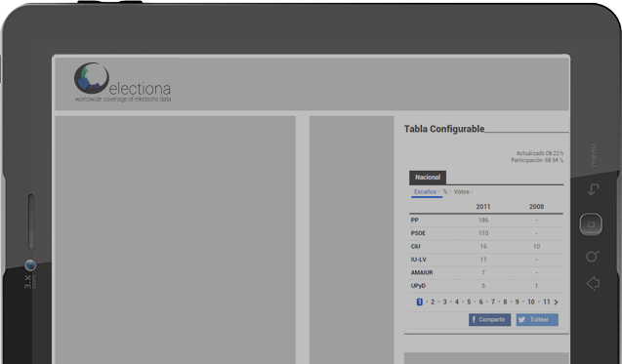
Task: Go to page 8
Action: click(x=505, y=302)
